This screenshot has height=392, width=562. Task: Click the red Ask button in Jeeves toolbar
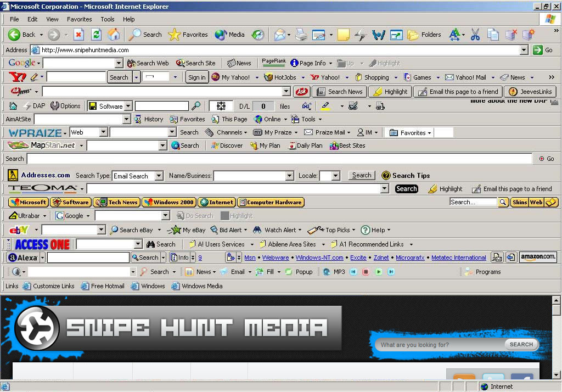point(302,92)
